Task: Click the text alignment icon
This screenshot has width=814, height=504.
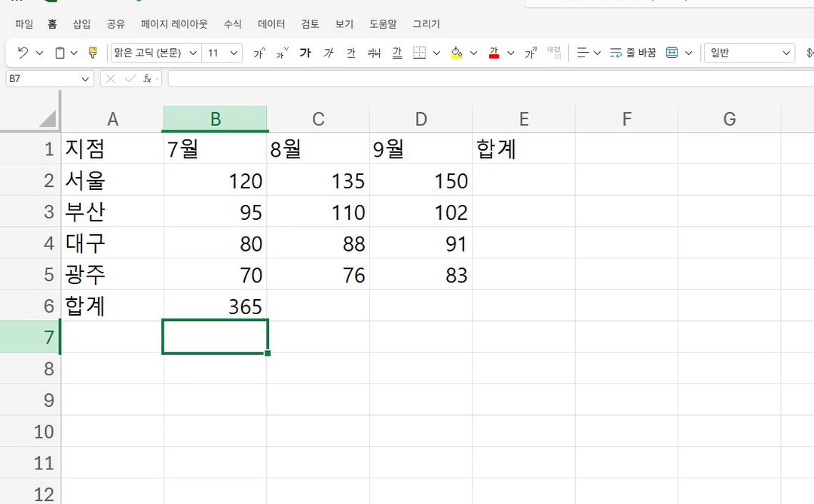Action: 583,53
